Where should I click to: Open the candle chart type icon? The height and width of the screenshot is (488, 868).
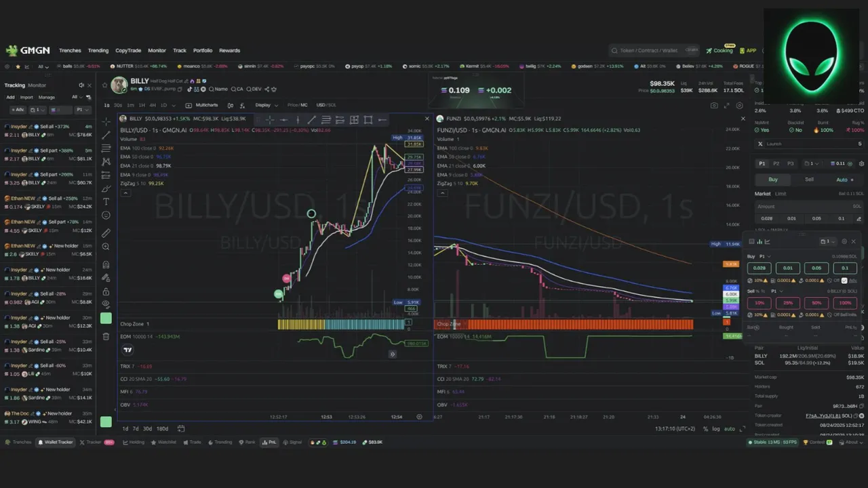pyautogui.click(x=231, y=105)
